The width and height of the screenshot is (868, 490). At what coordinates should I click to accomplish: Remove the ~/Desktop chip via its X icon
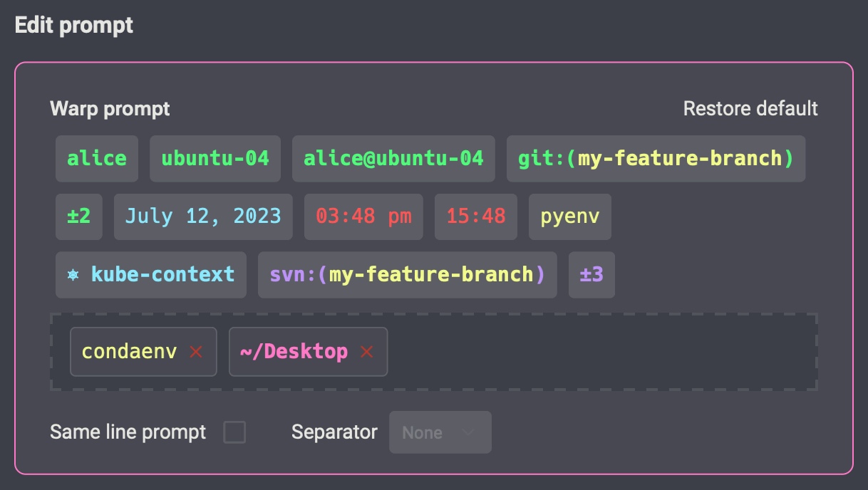367,352
